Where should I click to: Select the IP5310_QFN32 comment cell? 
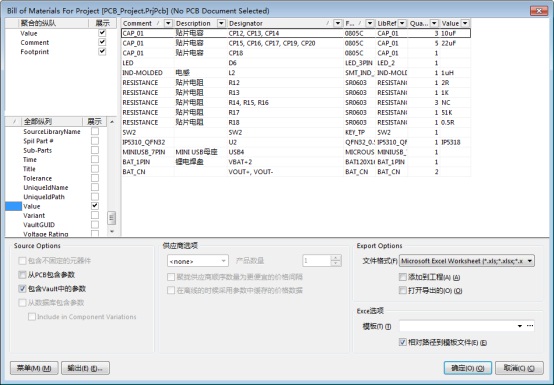148,142
